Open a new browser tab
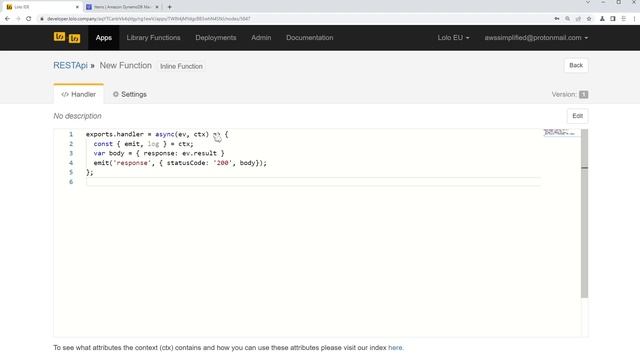 click(170, 7)
